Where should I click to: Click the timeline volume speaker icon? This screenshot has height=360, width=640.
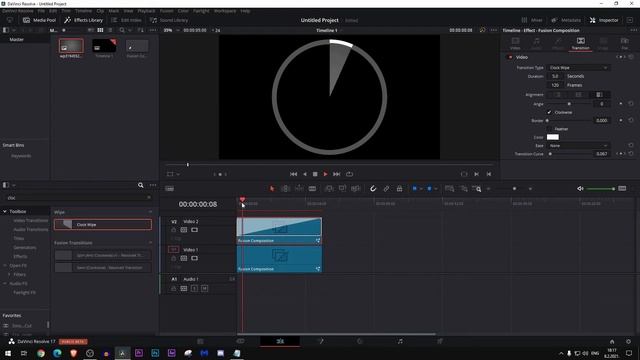point(580,188)
